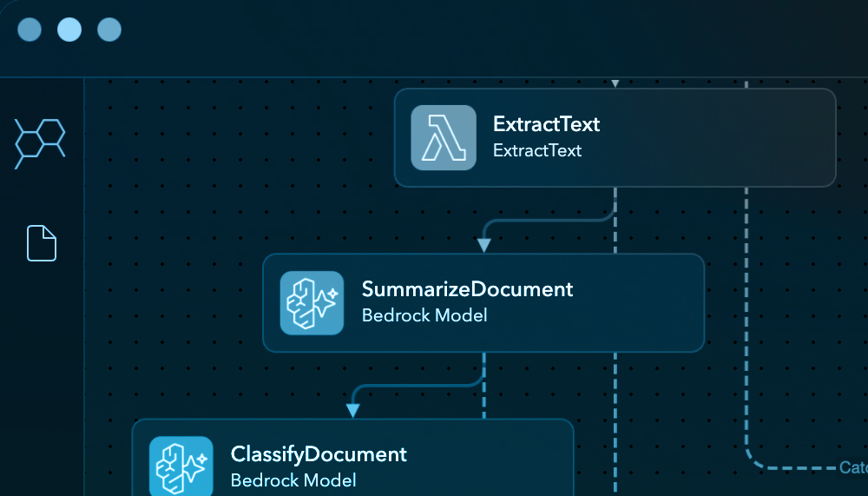Open the document page icon in sidebar
Image resolution: width=868 pixels, height=496 pixels.
coord(42,242)
